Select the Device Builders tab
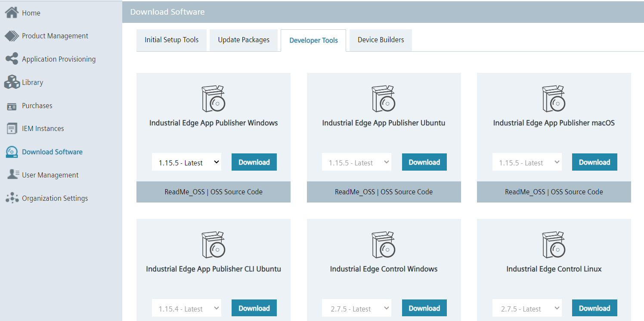644x321 pixels. click(380, 40)
